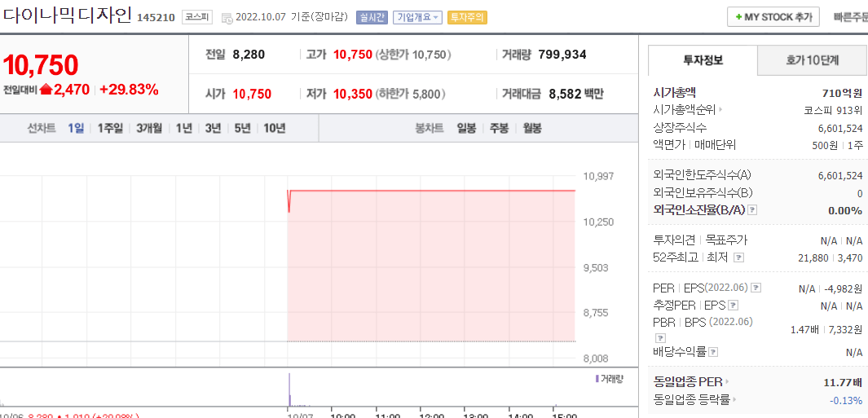Select the 10년 line chart period
This screenshot has width=868, height=418.
pyautogui.click(x=274, y=129)
